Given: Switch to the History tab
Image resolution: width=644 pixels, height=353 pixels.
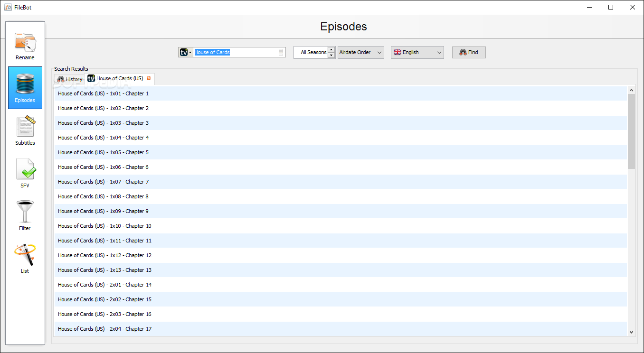Looking at the screenshot, I should (69, 79).
